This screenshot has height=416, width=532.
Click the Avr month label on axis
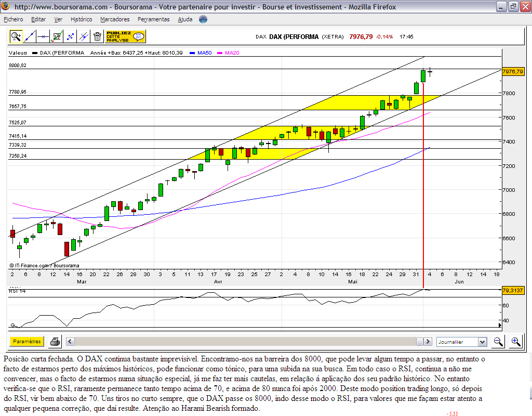tap(218, 281)
